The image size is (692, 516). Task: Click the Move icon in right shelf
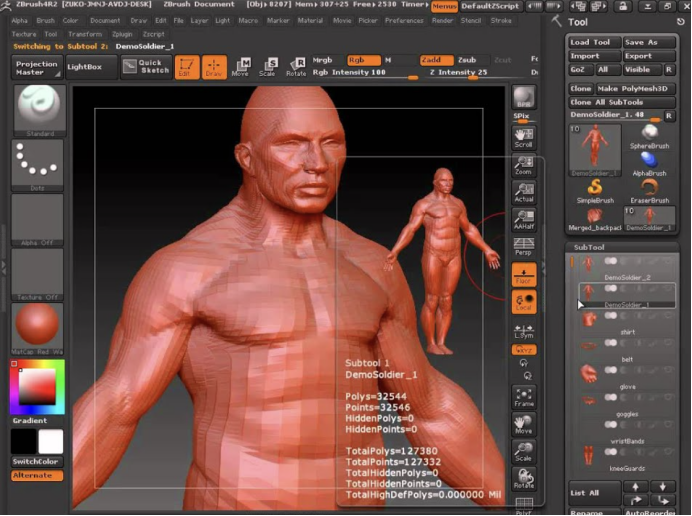click(x=524, y=424)
